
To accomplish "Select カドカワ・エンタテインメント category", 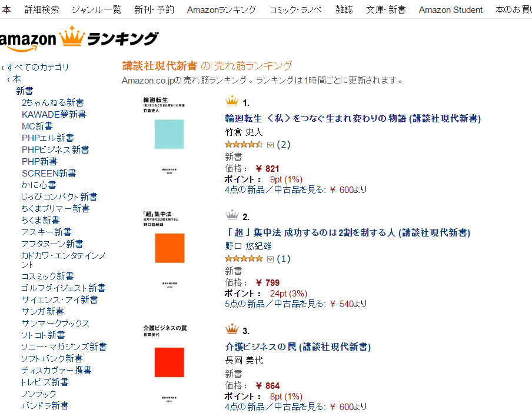I will [64, 260].
